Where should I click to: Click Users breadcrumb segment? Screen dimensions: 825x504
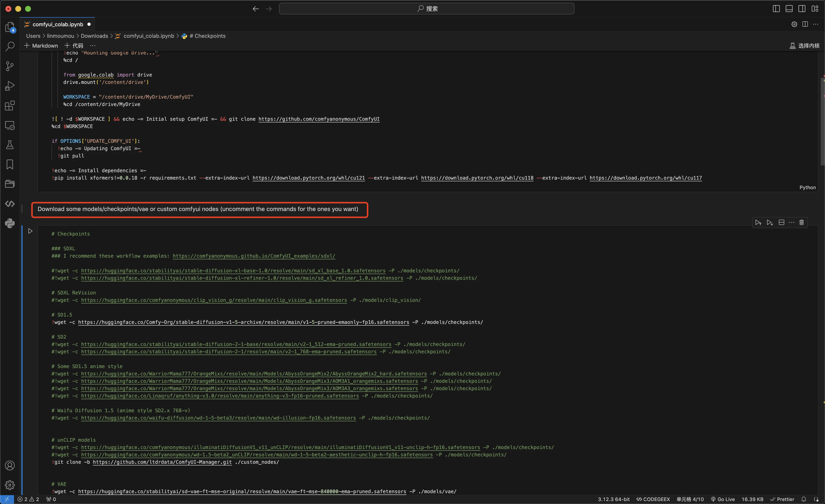point(33,36)
